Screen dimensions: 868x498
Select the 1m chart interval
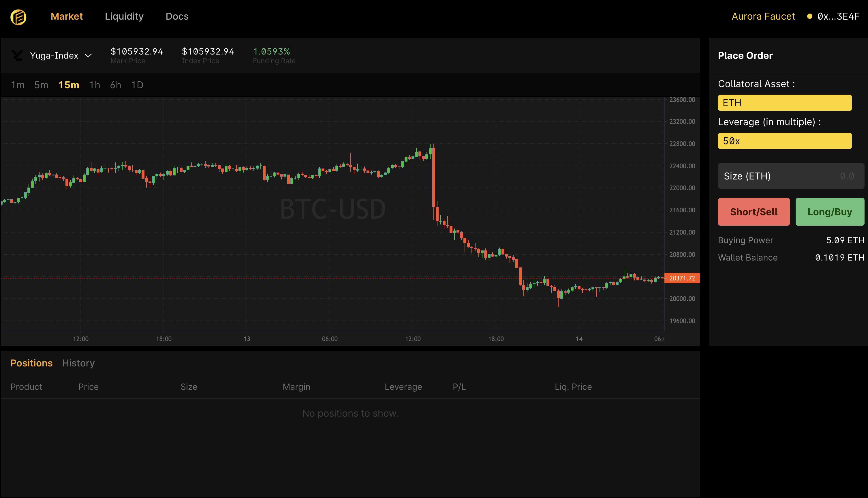[x=18, y=85]
